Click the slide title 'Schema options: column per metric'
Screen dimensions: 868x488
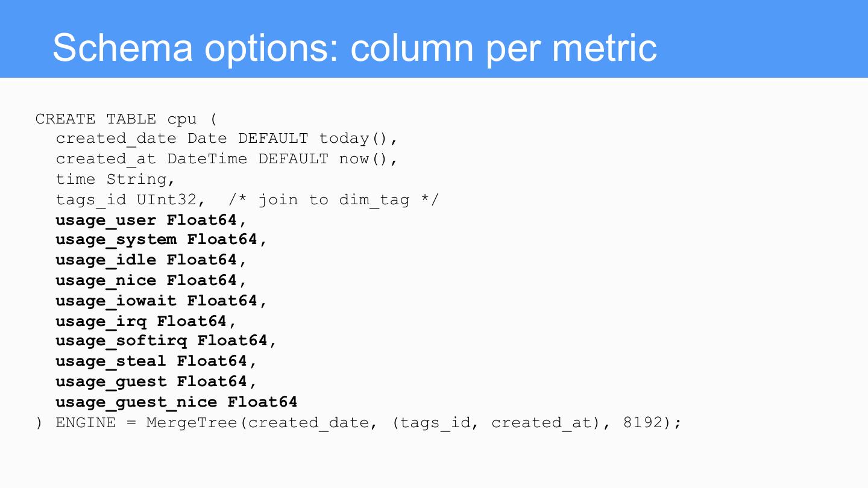point(354,47)
